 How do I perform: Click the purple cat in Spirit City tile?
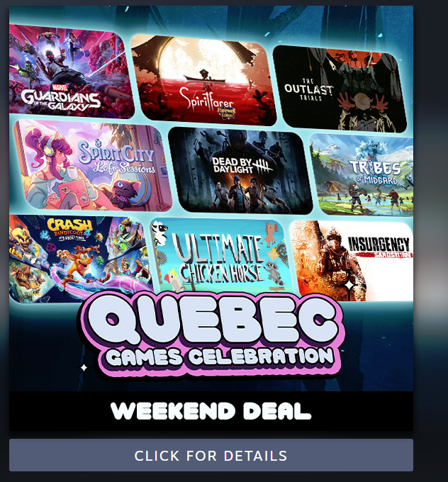point(123,194)
